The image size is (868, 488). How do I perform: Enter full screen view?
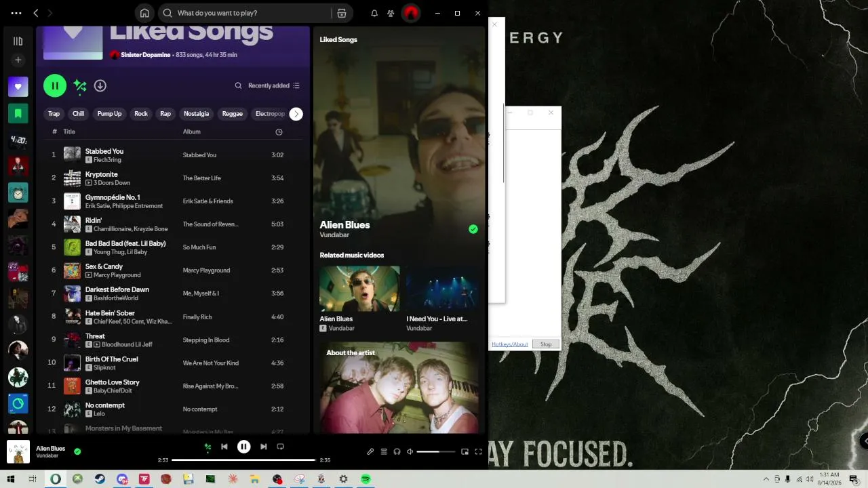(x=478, y=451)
